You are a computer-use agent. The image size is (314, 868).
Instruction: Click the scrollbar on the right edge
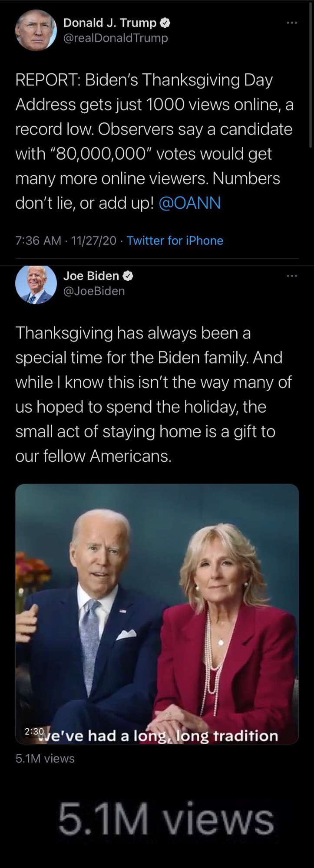click(311, 74)
